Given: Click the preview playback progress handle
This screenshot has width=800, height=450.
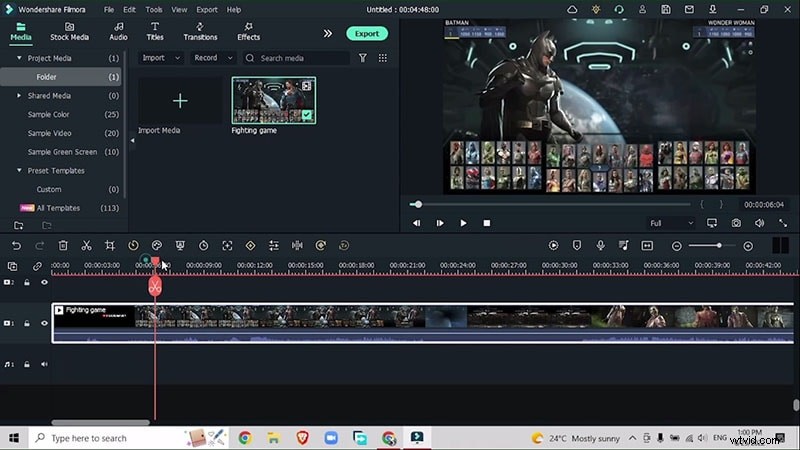Looking at the screenshot, I should 418,205.
